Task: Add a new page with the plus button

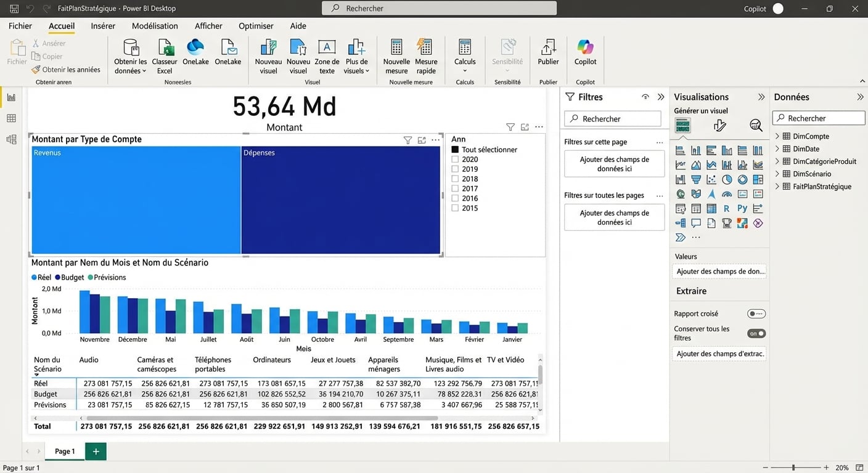Action: [95, 451]
